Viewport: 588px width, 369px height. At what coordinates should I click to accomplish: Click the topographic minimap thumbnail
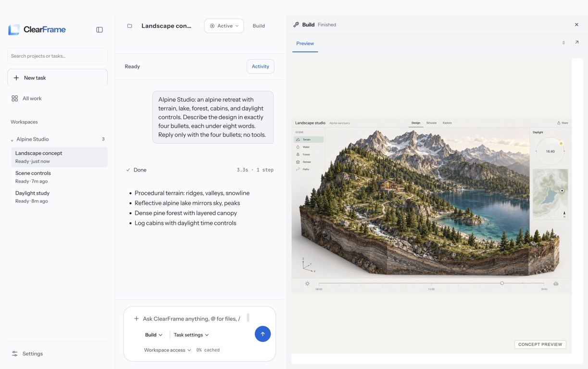pyautogui.click(x=550, y=194)
